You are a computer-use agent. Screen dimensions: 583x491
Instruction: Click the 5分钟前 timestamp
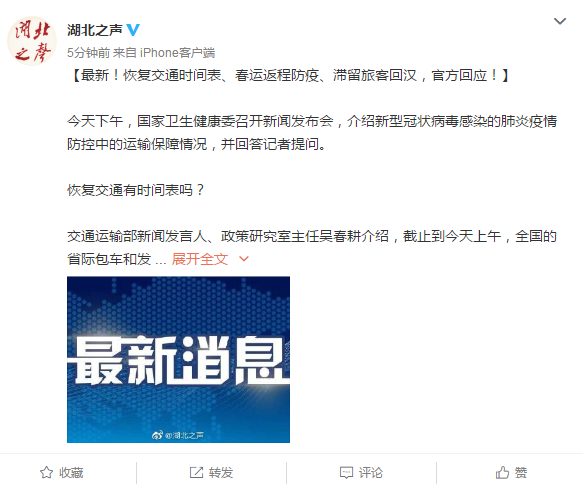pos(88,53)
